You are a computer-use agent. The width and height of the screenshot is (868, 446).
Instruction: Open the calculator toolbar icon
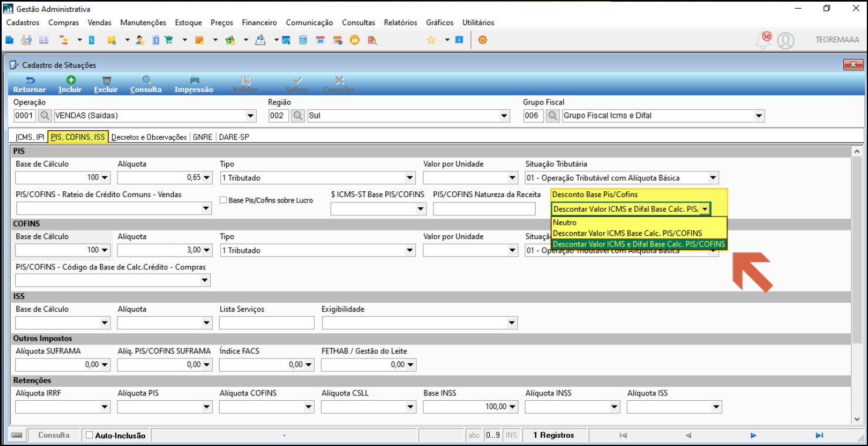click(303, 40)
